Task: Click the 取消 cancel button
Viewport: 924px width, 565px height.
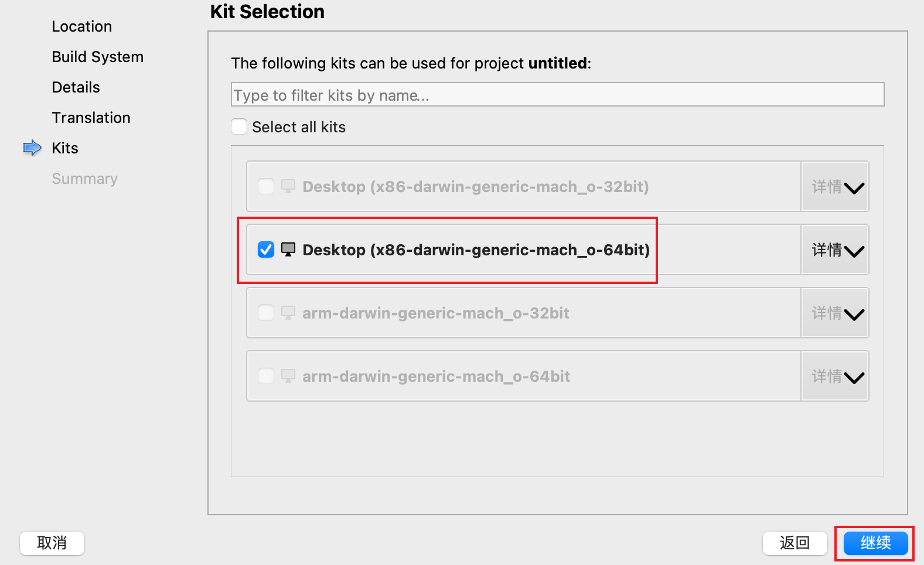Action: pos(52,543)
